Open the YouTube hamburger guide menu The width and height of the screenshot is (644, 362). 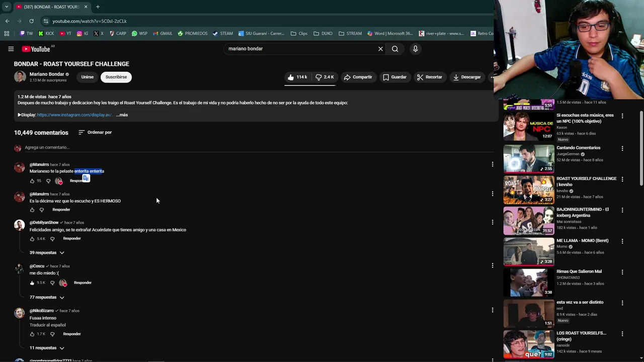pos(11,49)
